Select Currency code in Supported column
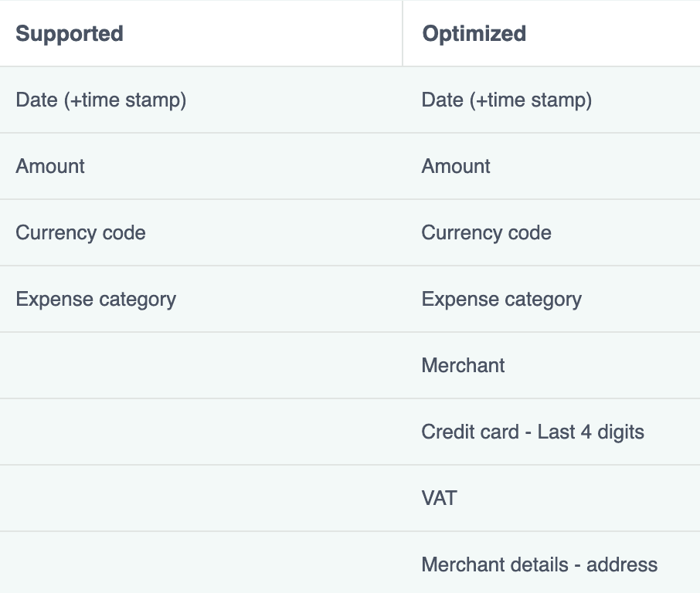Image resolution: width=700 pixels, height=593 pixels. coord(80,233)
